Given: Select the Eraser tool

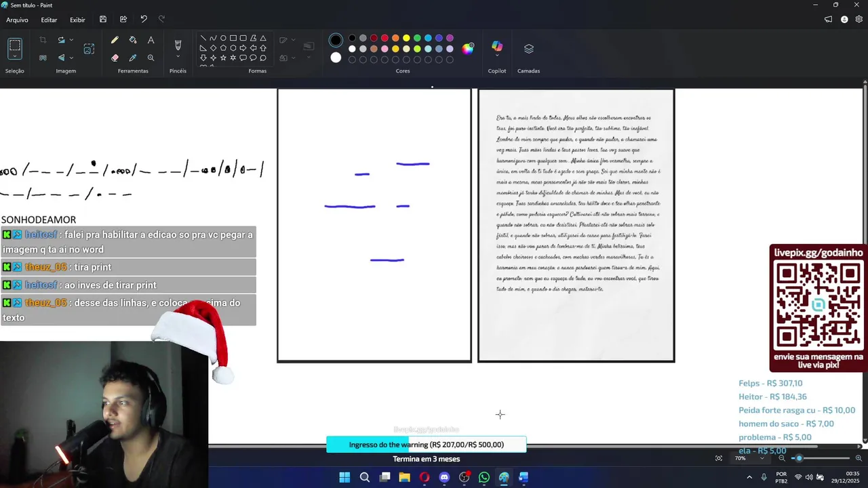Looking at the screenshot, I should tap(115, 58).
